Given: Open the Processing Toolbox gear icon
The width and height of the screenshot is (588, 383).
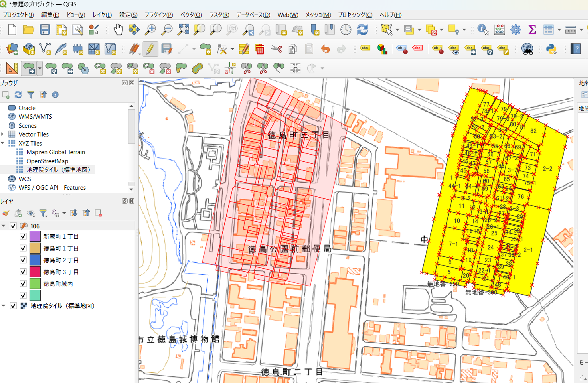Looking at the screenshot, I should click(x=515, y=30).
